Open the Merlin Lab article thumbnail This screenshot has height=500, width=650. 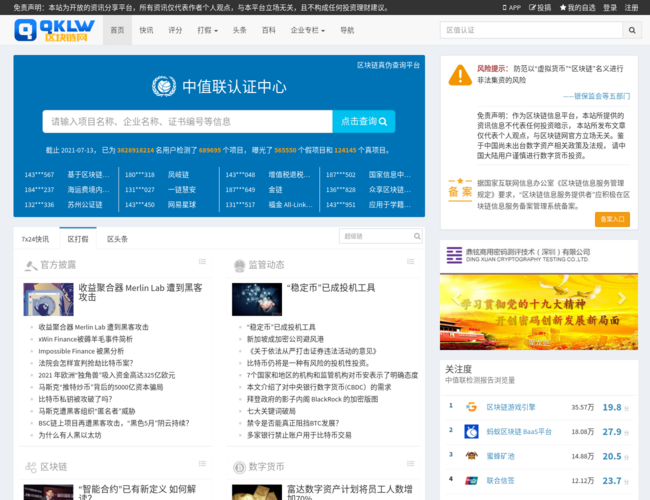pyautogui.click(x=49, y=299)
